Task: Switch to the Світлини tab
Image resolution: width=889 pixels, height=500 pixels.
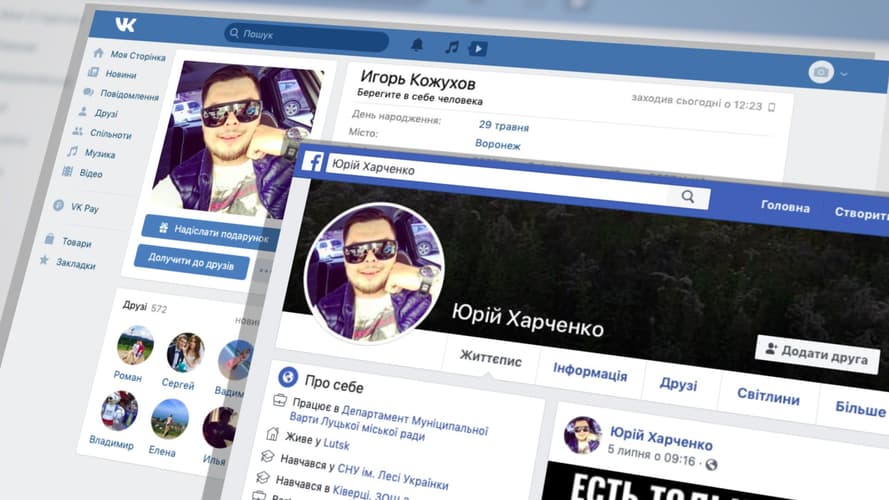Action: tap(768, 397)
